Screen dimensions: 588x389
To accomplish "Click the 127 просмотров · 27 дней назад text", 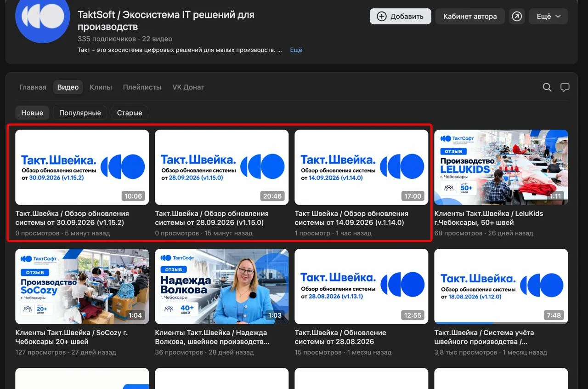I will 66,352.
